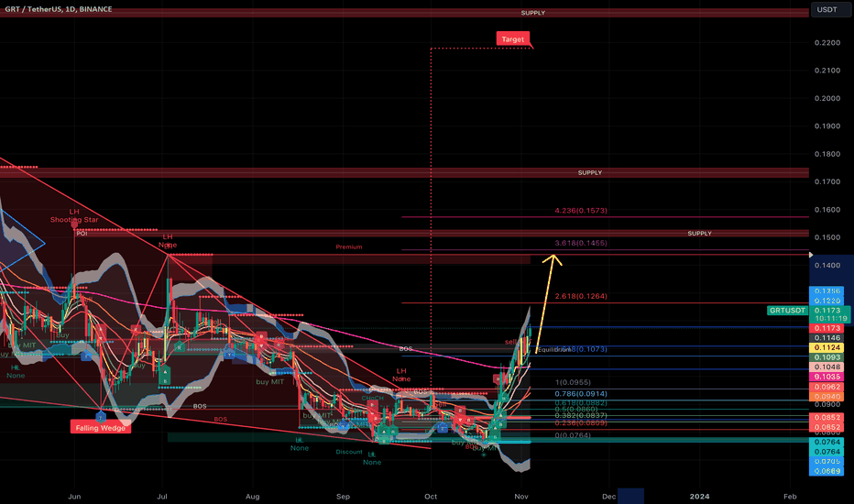This screenshot has height=504, width=854.
Task: Click the Dec date on time axis
Action: pos(609,497)
